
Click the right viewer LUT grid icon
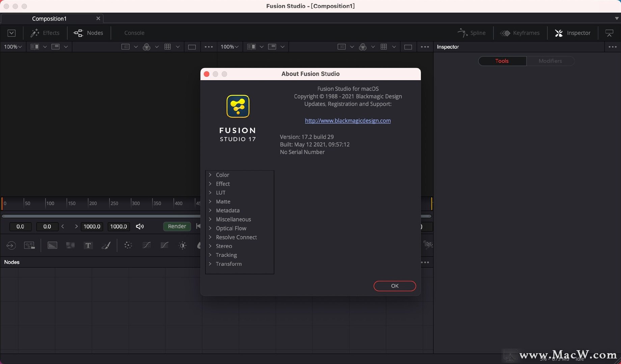tap(384, 47)
